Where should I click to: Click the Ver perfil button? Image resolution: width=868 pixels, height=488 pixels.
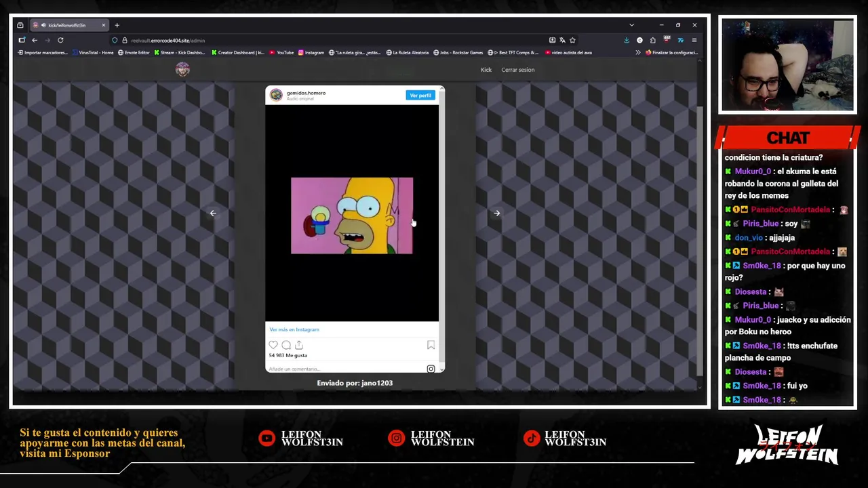[x=420, y=96]
